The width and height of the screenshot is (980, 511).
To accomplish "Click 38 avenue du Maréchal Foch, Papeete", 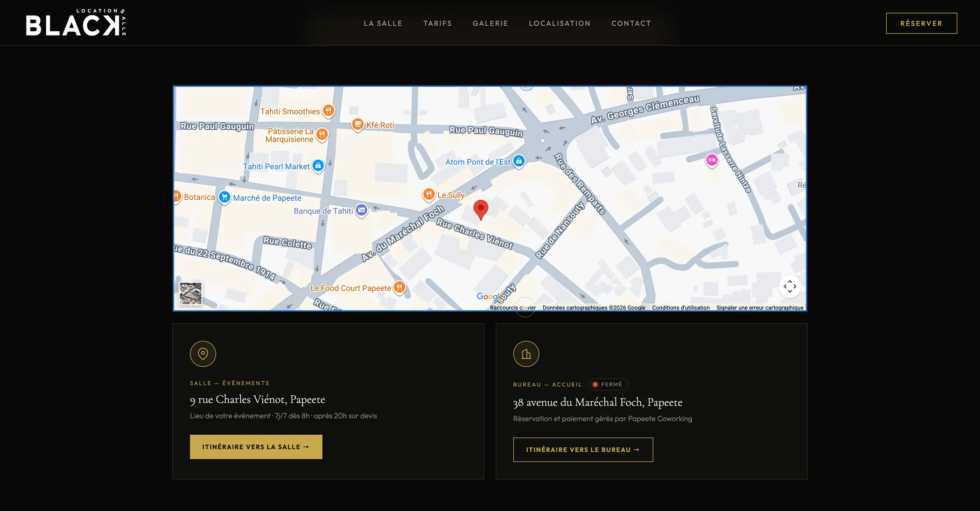I will pos(598,402).
